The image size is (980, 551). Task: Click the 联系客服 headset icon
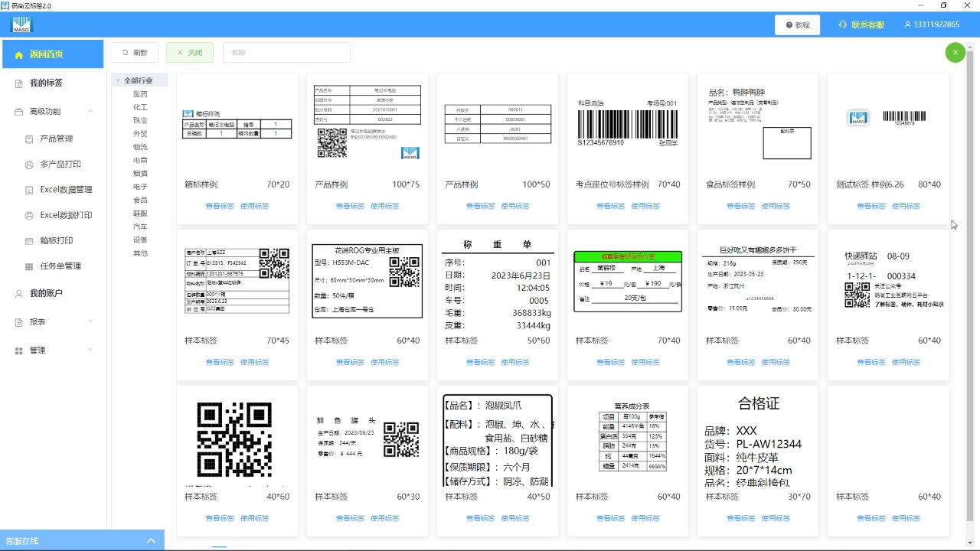click(844, 24)
